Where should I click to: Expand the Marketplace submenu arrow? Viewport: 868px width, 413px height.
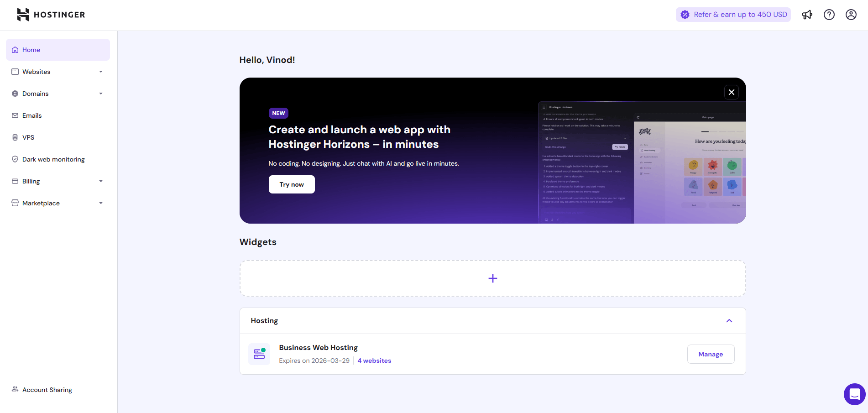(101, 203)
